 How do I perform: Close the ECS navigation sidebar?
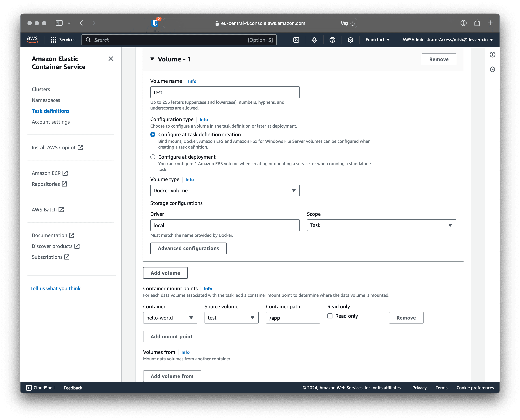point(111,59)
